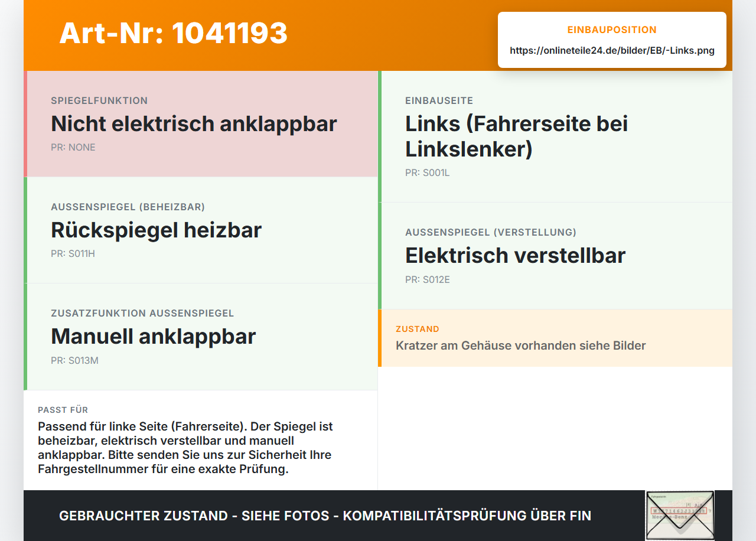756x541 pixels.
Task: Click the 'GEBRAUCHTER ZUSTAND' footer banner text
Action: tap(325, 516)
